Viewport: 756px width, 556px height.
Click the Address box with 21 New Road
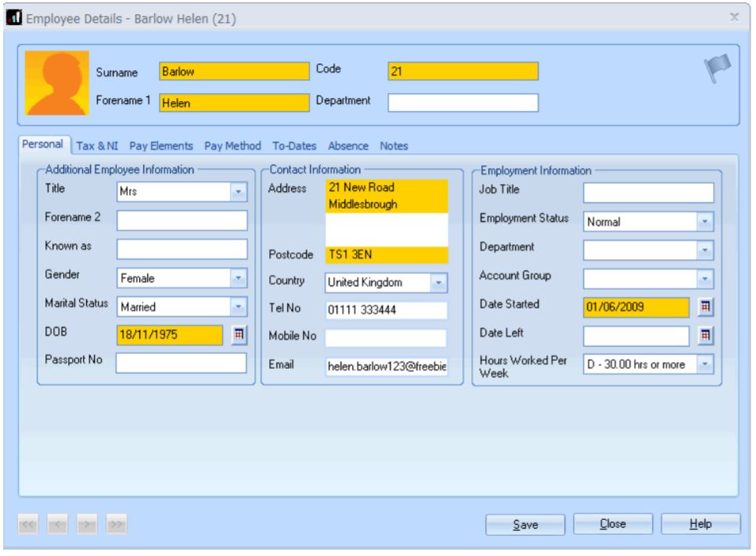[x=387, y=213]
